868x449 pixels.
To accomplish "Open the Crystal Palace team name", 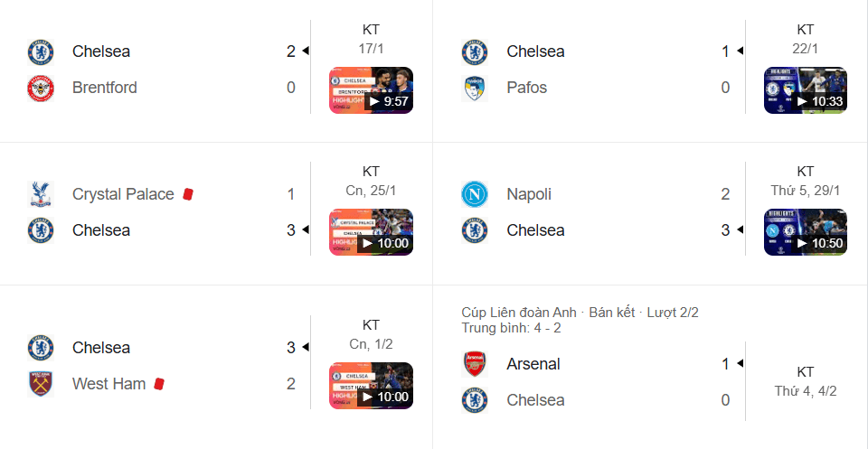I will click(123, 194).
